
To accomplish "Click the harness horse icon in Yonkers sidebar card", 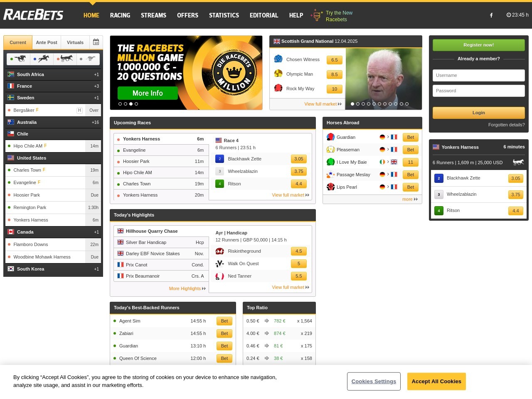I will [518, 162].
